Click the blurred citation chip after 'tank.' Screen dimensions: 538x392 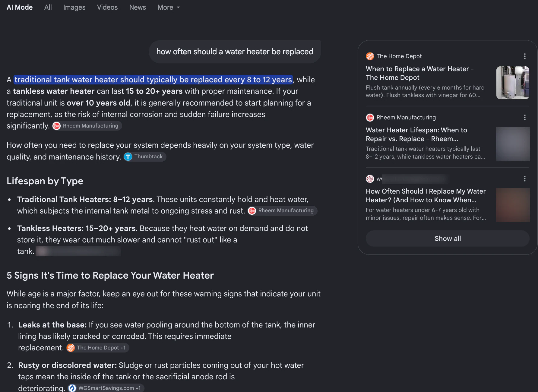(x=78, y=251)
